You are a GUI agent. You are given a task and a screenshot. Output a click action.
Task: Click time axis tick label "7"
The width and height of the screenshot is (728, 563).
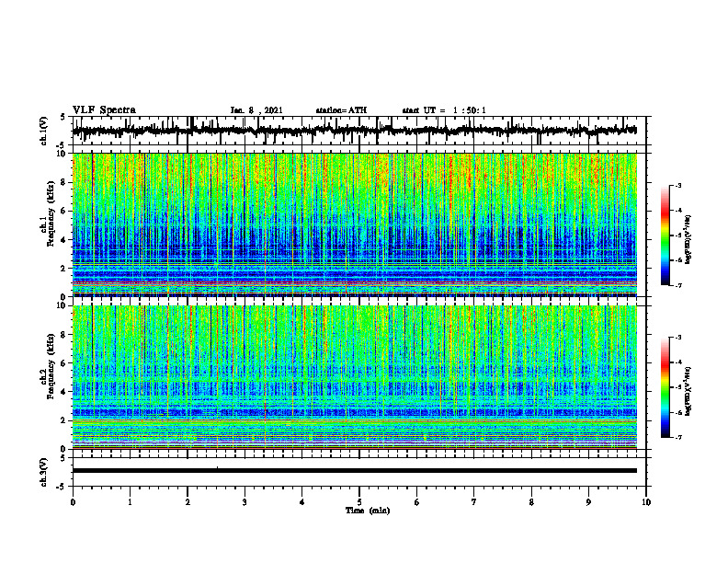474,502
